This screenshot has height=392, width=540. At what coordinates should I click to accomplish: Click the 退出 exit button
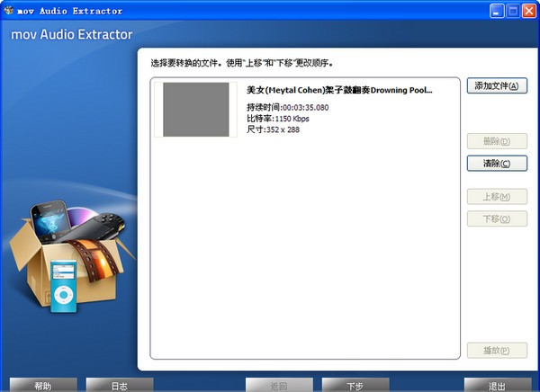point(498,385)
